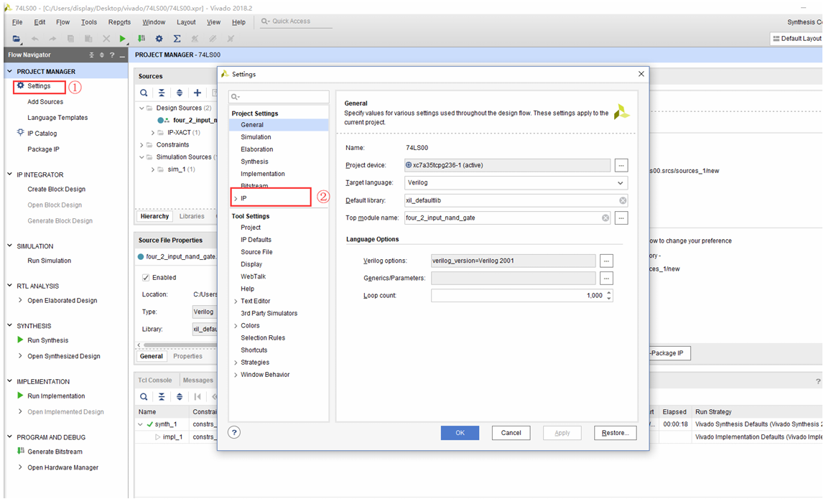Open Verilog options ellipsis button
This screenshot has height=504, width=826.
tap(606, 261)
